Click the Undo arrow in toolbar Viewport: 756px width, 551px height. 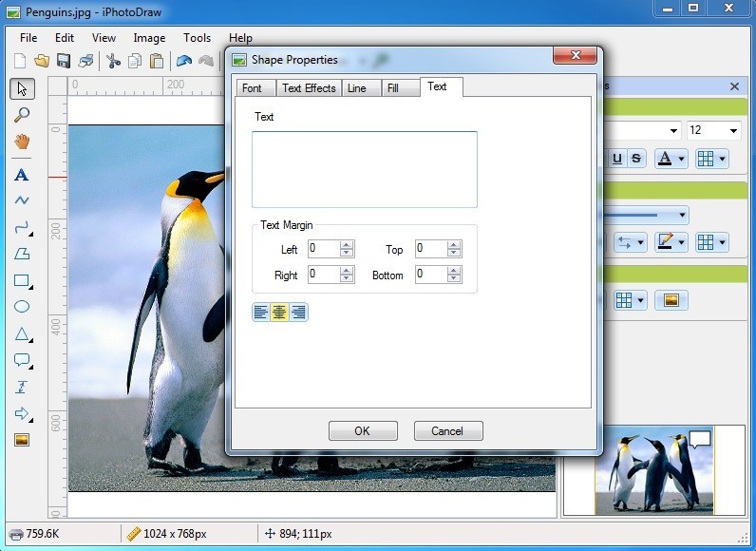click(x=184, y=62)
